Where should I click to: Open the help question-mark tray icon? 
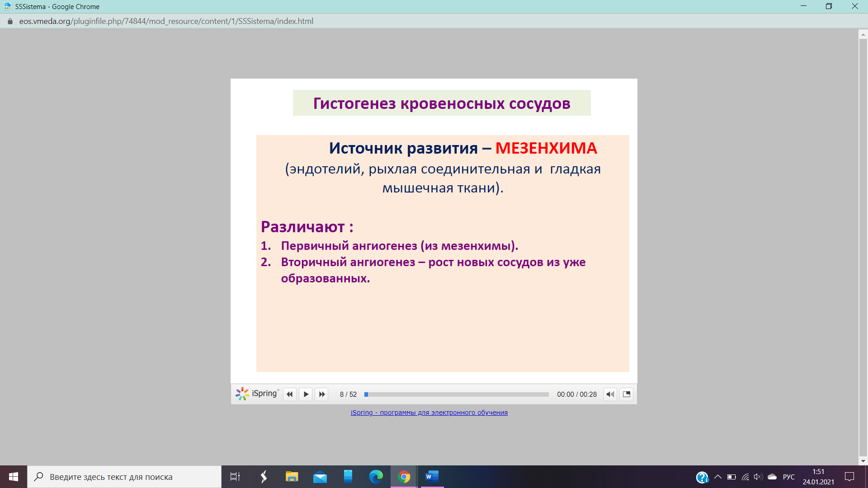702,477
